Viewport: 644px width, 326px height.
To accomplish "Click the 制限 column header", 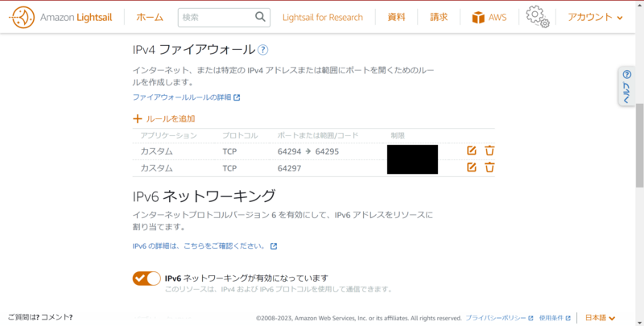I will coord(398,135).
